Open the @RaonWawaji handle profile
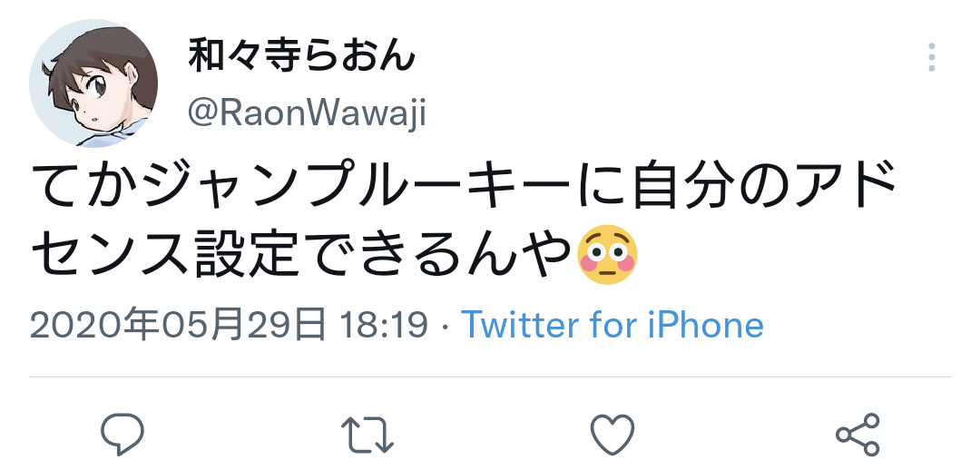 coord(307,113)
